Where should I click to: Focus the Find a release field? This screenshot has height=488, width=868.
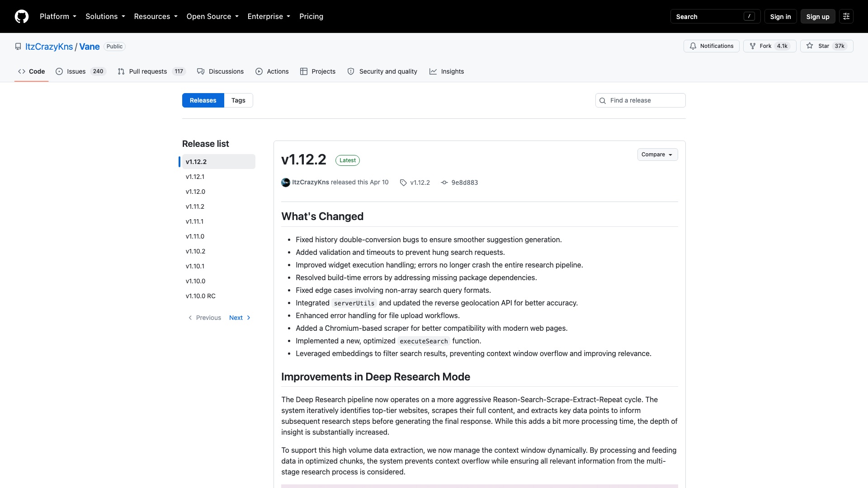(641, 100)
